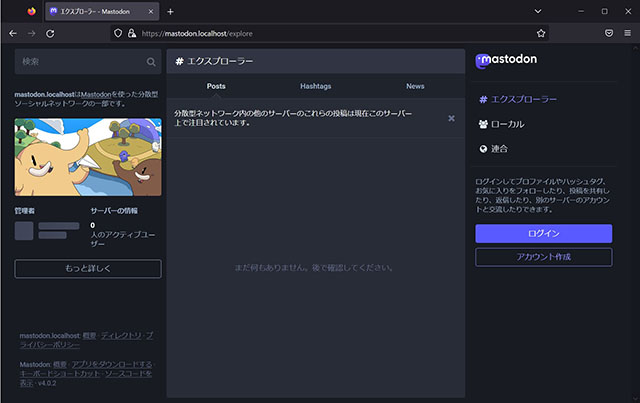Select エクスプローラー in the navigation panel
The height and width of the screenshot is (403, 640).
click(518, 100)
